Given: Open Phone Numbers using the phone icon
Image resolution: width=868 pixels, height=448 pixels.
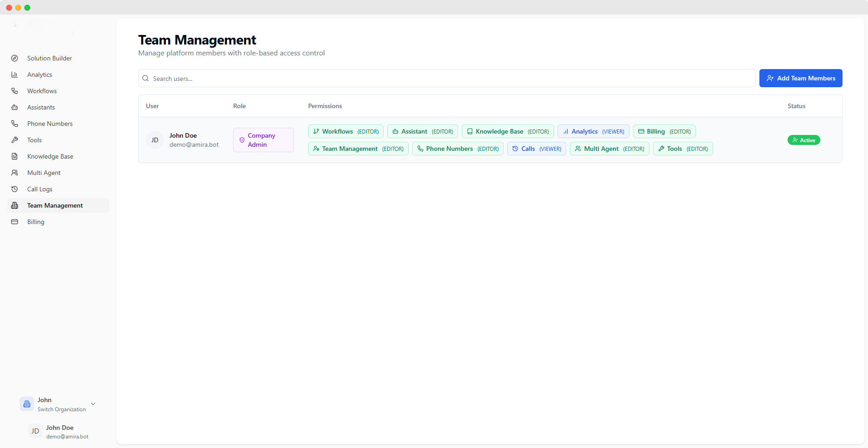Looking at the screenshot, I should [15, 124].
